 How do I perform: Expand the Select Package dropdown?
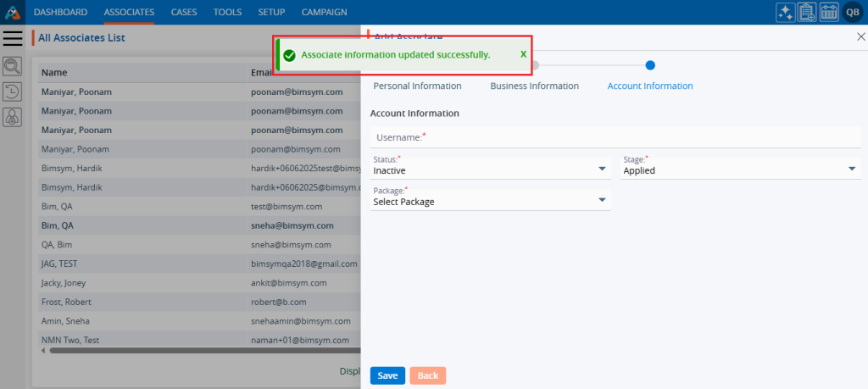(490, 201)
